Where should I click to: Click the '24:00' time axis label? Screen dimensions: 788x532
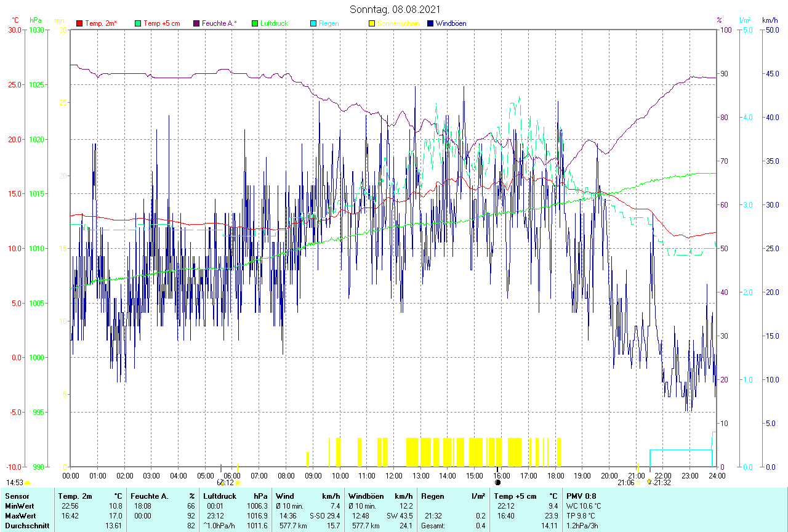click(717, 476)
